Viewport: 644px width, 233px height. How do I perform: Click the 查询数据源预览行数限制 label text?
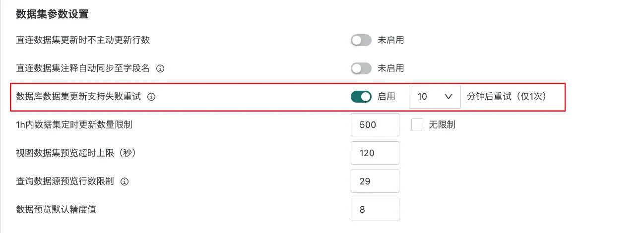pos(65,181)
